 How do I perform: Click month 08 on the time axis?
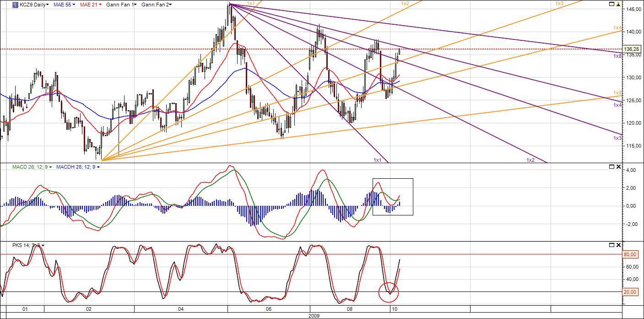tap(350, 309)
